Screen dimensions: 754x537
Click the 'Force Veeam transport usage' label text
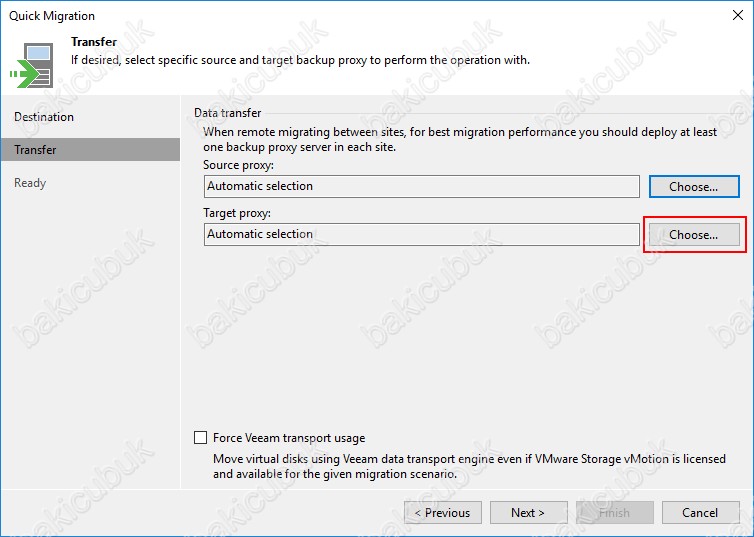[289, 438]
